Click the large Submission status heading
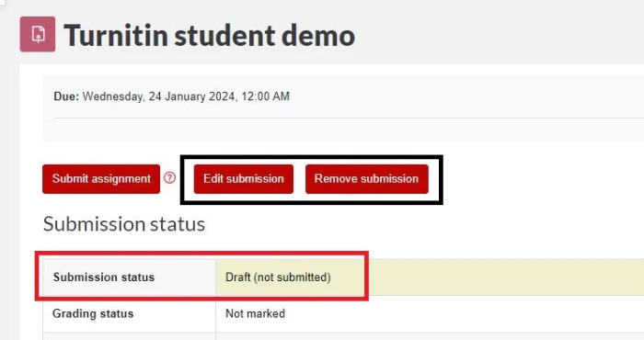 click(124, 224)
